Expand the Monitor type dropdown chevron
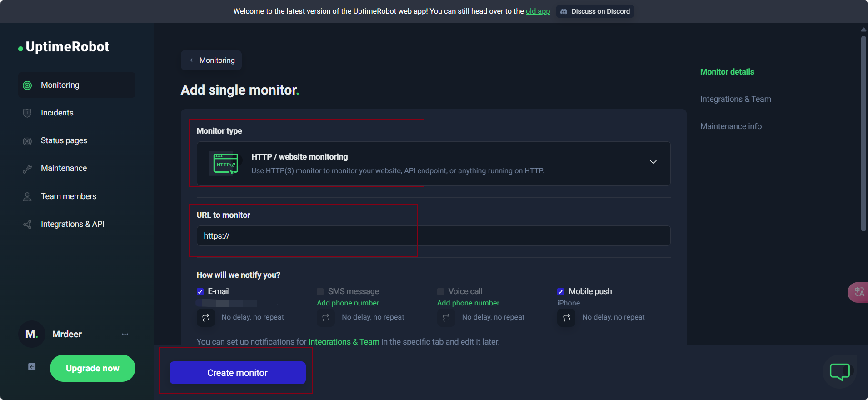 click(653, 162)
